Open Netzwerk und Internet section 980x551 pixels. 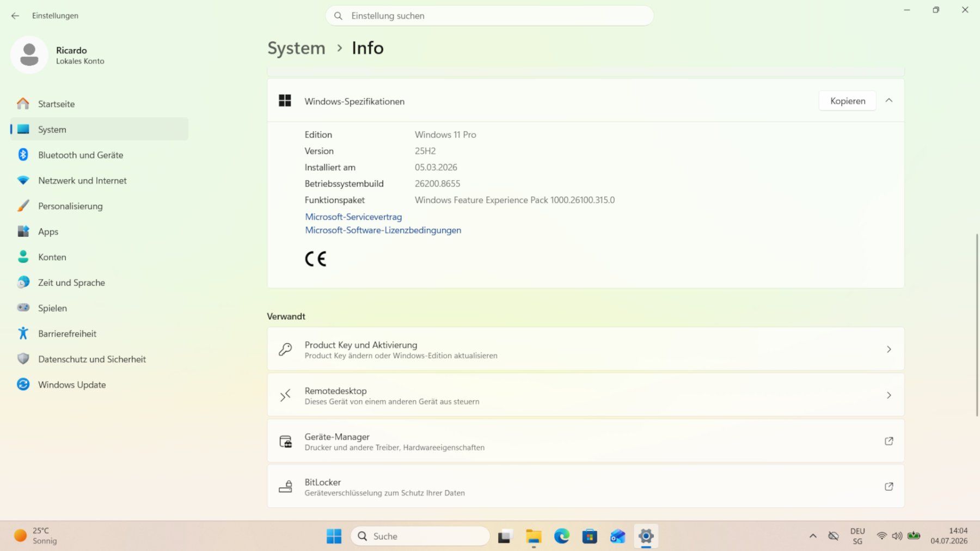(x=99, y=181)
